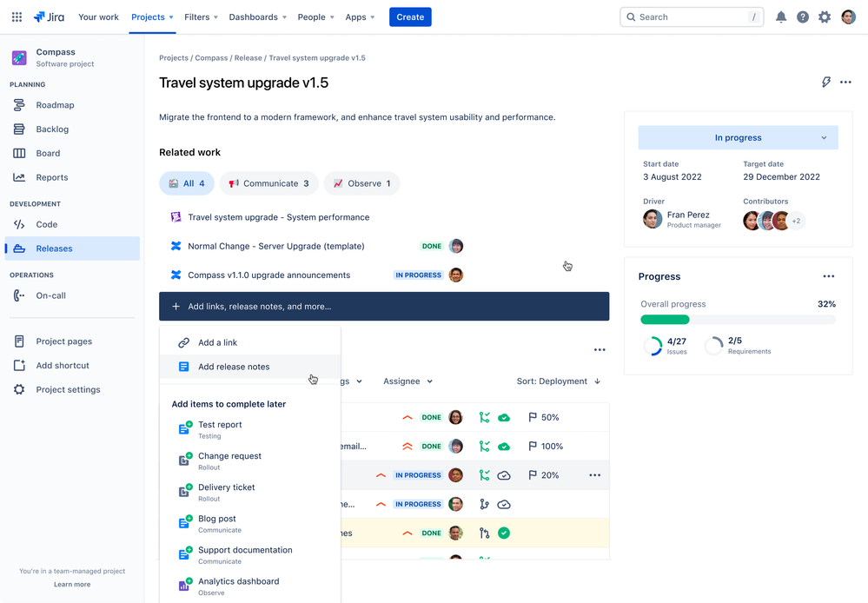Choose Add release notes menu item
Viewport: 868px width, 603px height.
[250, 367]
